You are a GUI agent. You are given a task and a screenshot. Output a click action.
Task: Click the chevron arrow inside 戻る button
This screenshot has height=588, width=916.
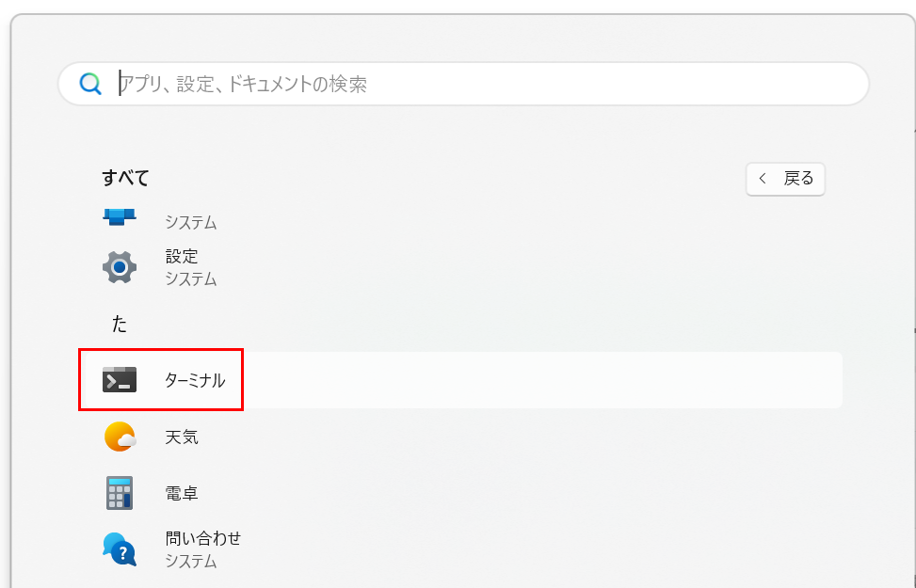click(763, 179)
